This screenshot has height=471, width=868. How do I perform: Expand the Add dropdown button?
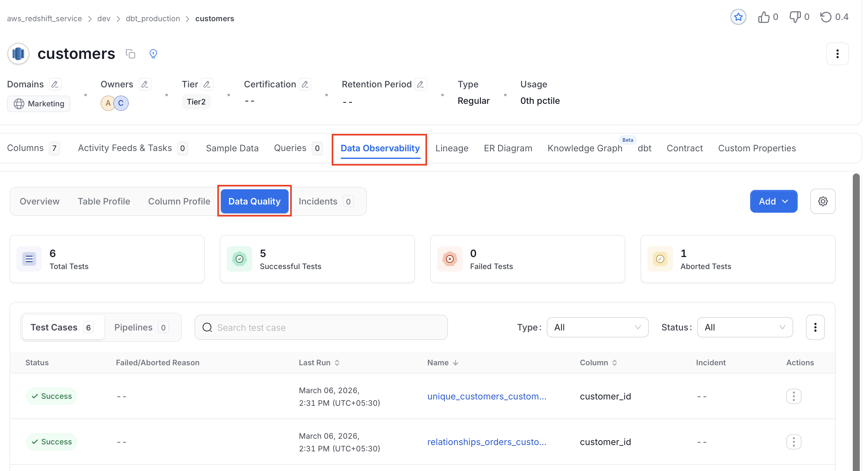pyautogui.click(x=773, y=201)
